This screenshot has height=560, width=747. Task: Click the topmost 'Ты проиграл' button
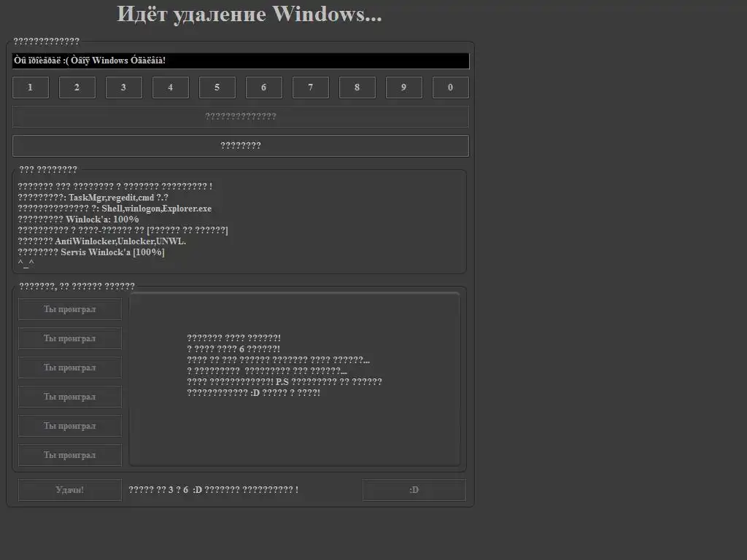click(70, 309)
